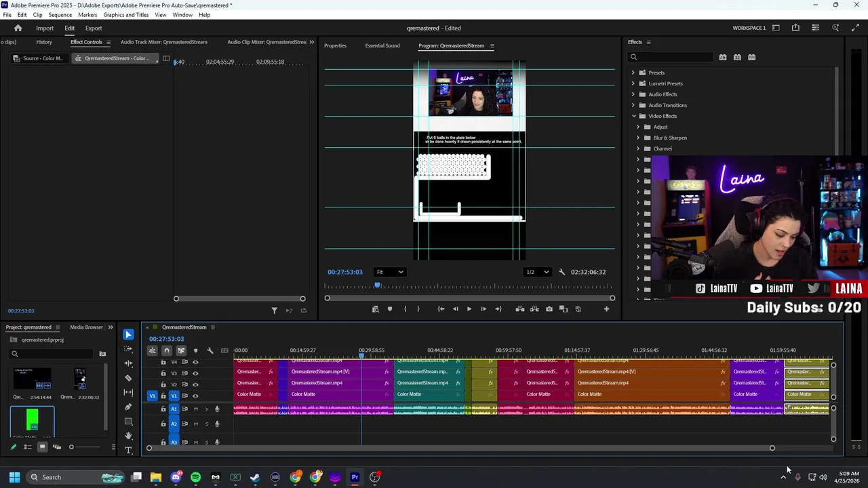Toggle Project panel writable pencil icon
Image resolution: width=868 pixels, height=488 pixels.
13,447
